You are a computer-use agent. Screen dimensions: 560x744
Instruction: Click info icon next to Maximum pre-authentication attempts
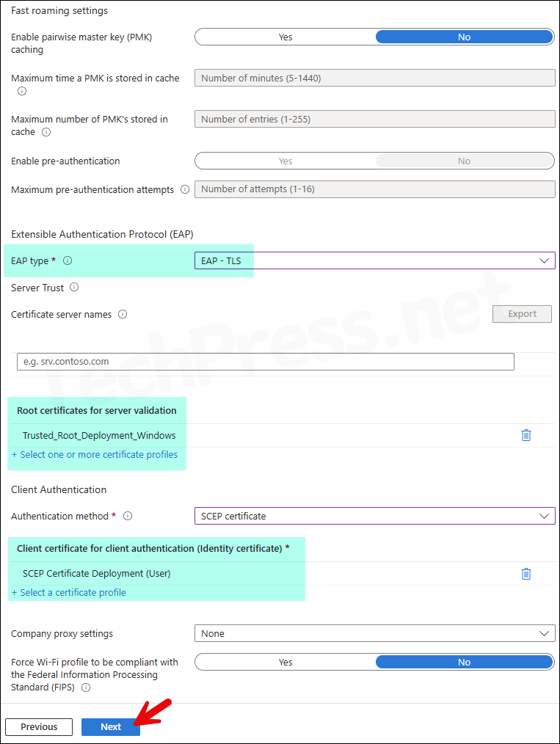pyautogui.click(x=185, y=189)
